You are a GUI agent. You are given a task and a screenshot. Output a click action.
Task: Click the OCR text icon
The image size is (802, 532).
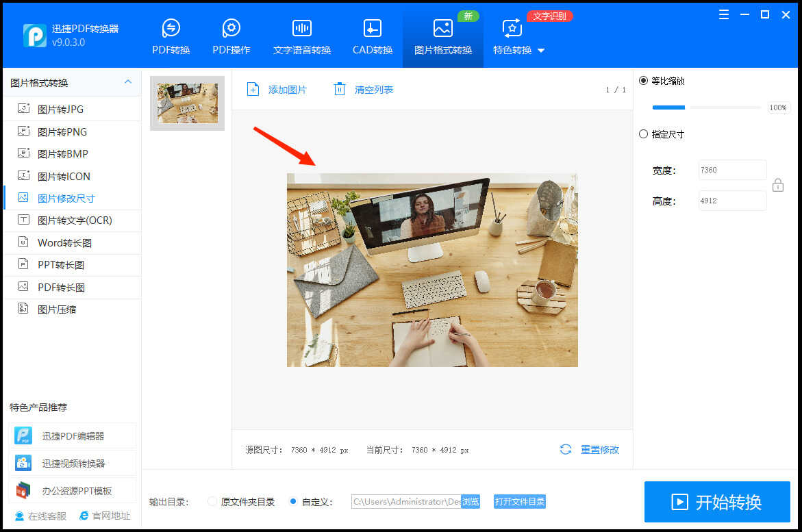point(23,220)
